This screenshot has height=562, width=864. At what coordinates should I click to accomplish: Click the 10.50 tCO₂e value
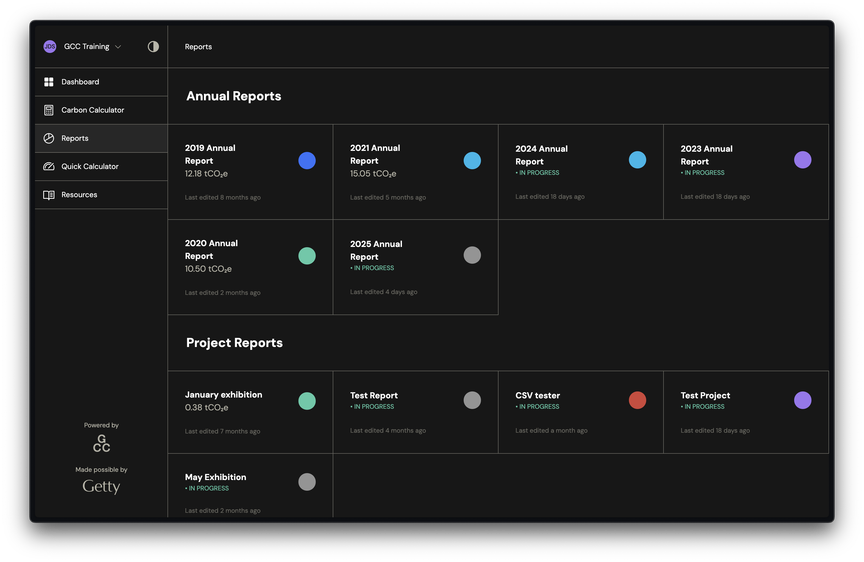pos(208,269)
